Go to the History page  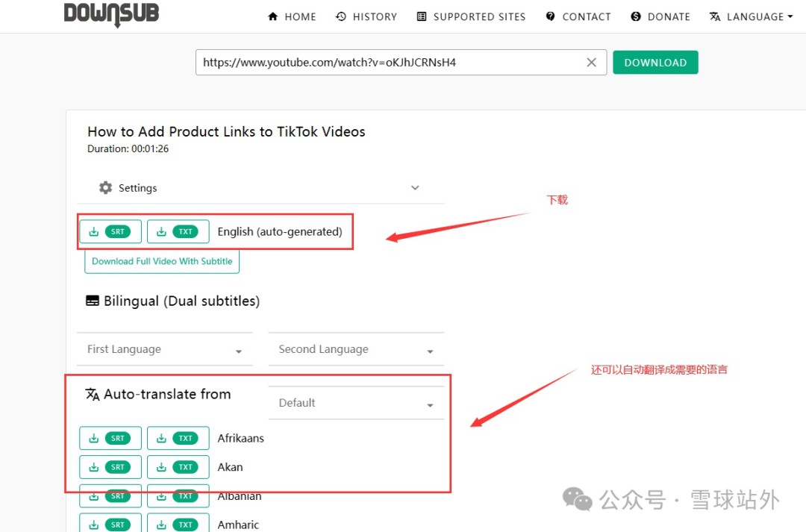point(366,16)
